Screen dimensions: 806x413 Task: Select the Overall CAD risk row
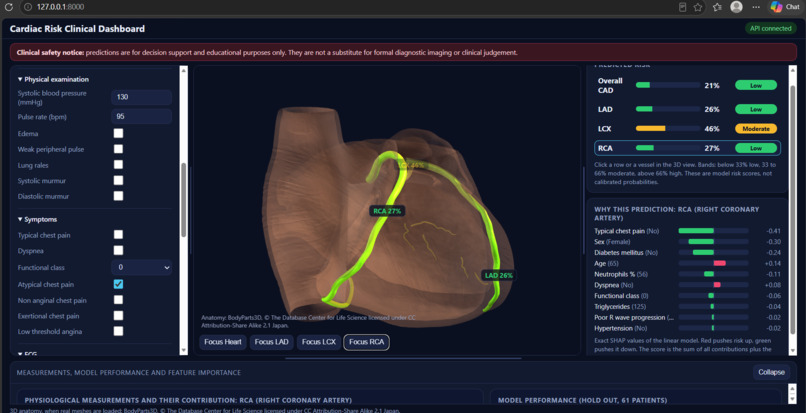[687, 85]
